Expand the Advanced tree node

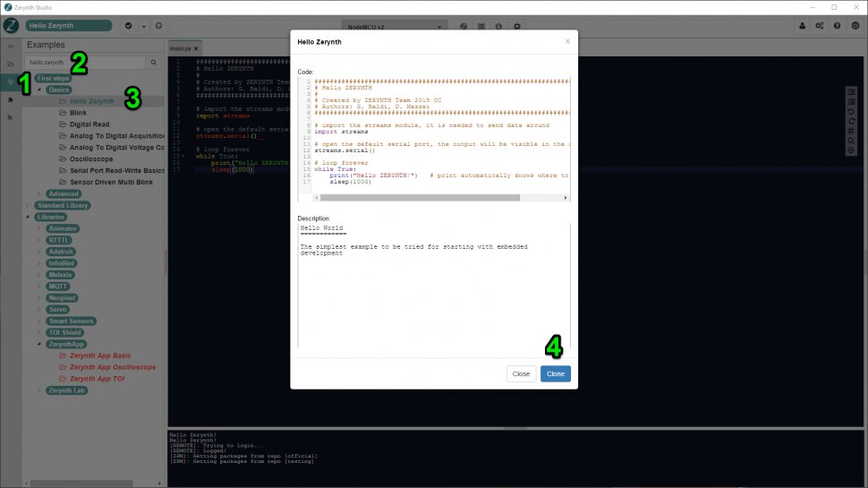(39, 194)
